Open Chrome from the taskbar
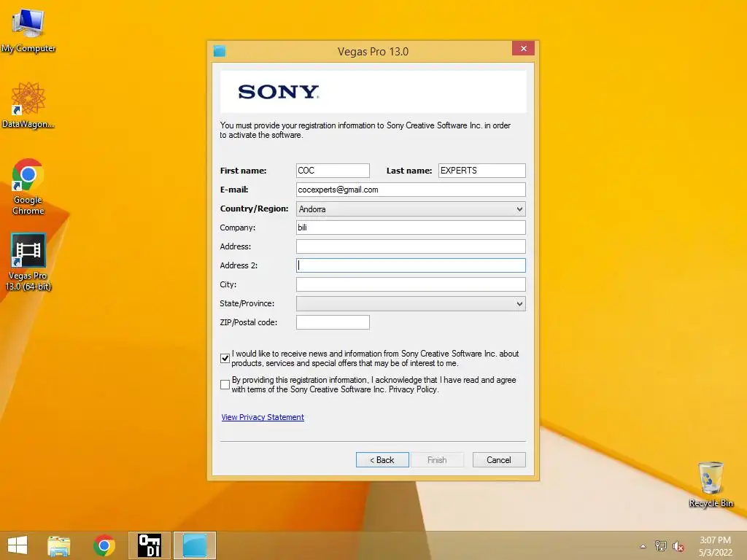 coord(104,545)
